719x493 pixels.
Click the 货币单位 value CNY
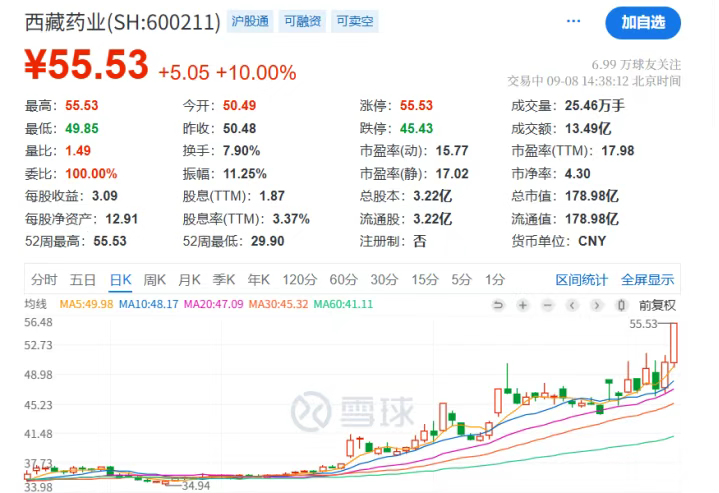click(592, 241)
